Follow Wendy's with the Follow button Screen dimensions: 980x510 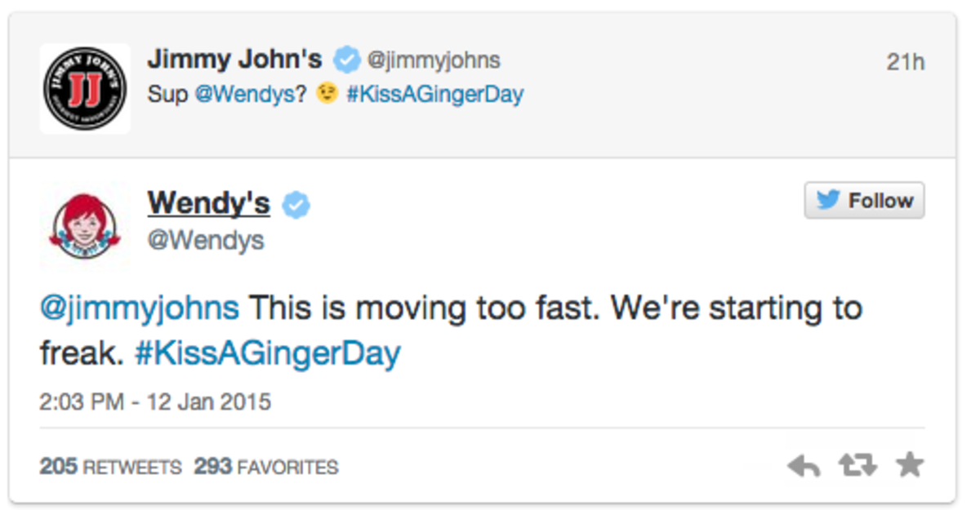864,201
